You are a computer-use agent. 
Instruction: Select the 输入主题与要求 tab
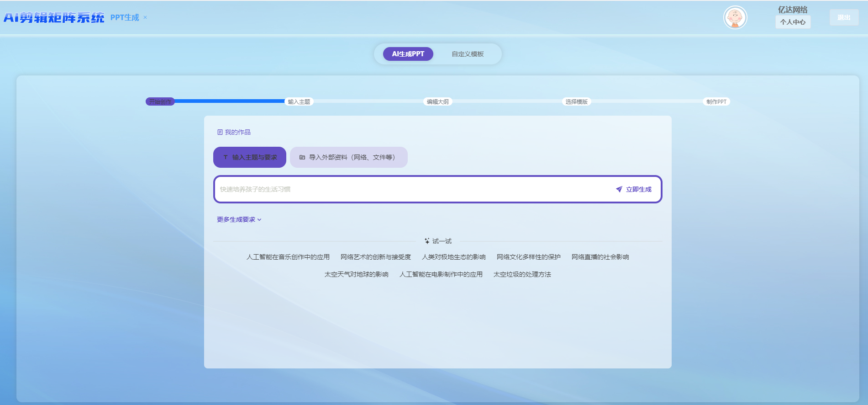pyautogui.click(x=250, y=157)
